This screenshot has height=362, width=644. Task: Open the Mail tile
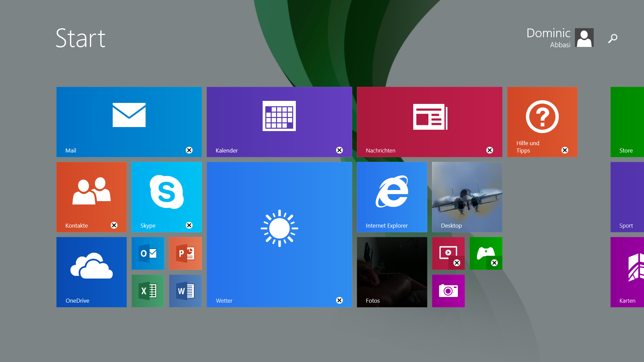coord(129,122)
